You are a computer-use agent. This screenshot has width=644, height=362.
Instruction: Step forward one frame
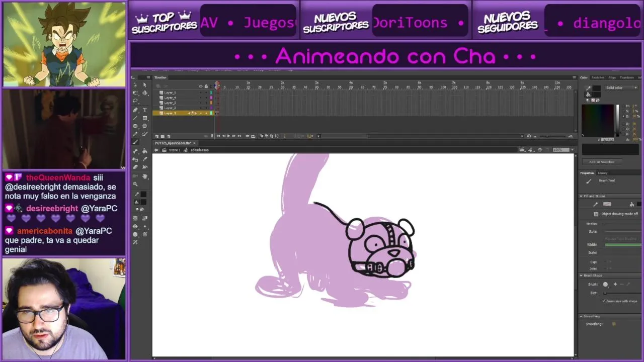coord(234,136)
